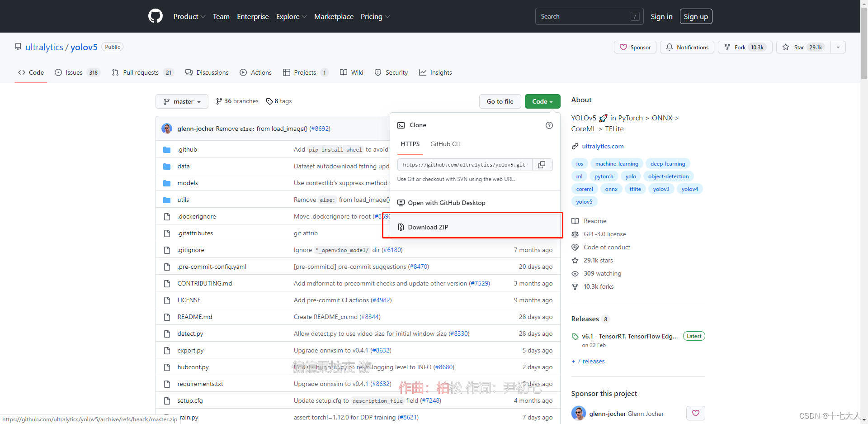Click the GitHub Desktop download icon

[x=401, y=203]
